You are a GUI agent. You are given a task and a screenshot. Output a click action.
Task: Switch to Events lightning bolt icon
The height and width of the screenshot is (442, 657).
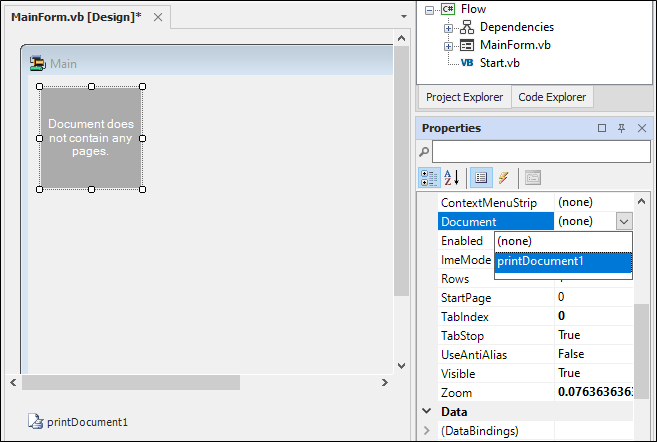tap(503, 177)
